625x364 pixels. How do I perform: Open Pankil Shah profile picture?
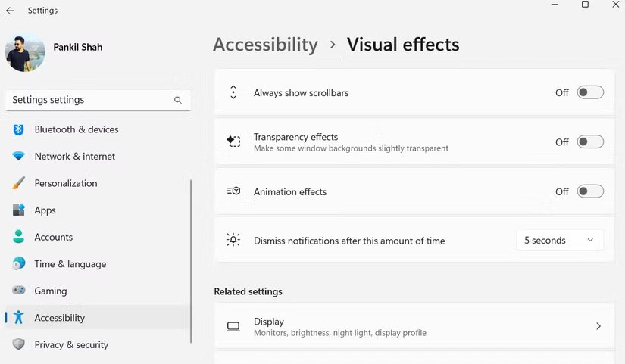pyautogui.click(x=25, y=52)
